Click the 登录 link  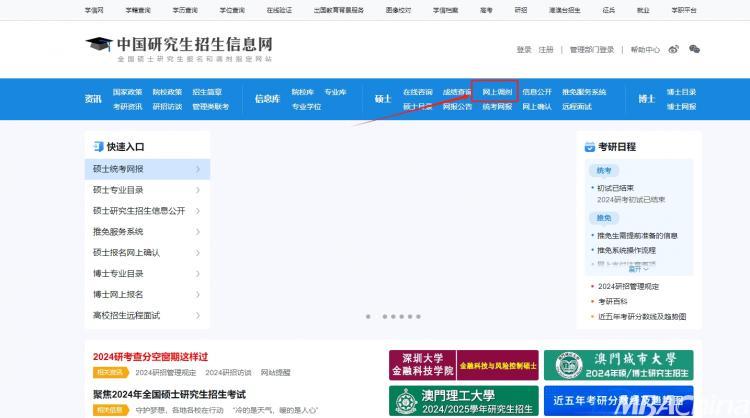tap(524, 49)
